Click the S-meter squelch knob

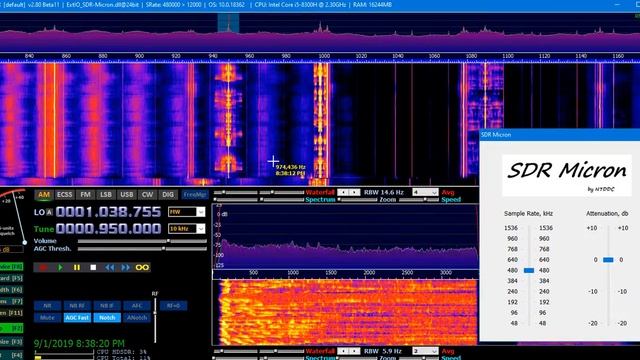[x=24, y=242]
